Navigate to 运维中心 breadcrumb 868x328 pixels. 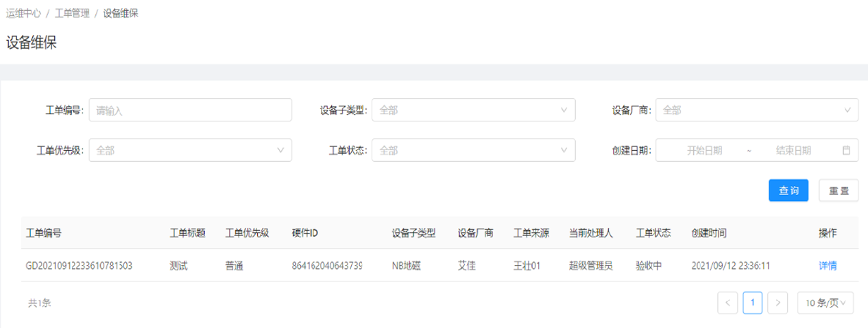click(x=23, y=14)
